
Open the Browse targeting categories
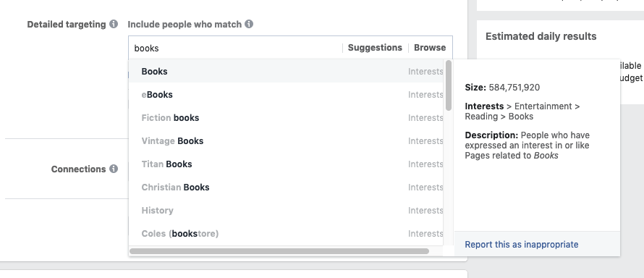[x=430, y=48]
